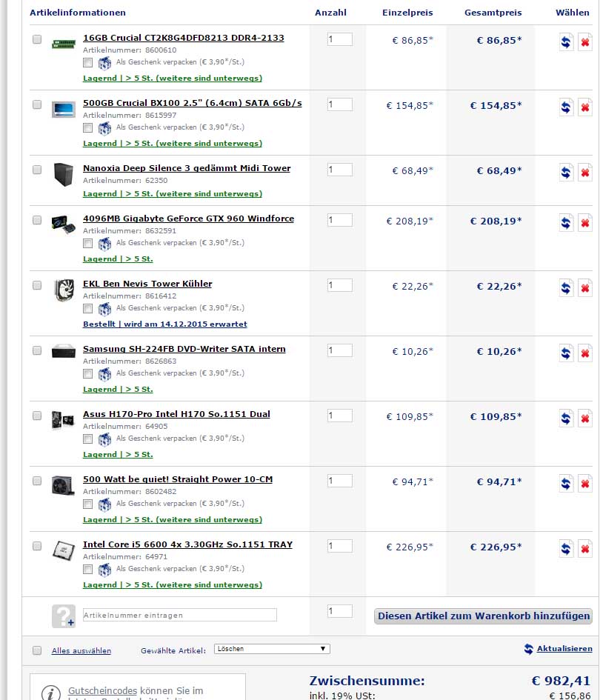This screenshot has height=700, width=600.
Task: Open EKL Ben Nevis cooler thumbnail
Action: (x=64, y=290)
